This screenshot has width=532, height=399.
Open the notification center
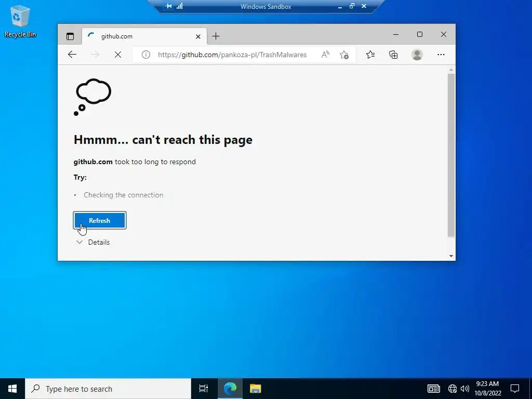tap(515, 389)
